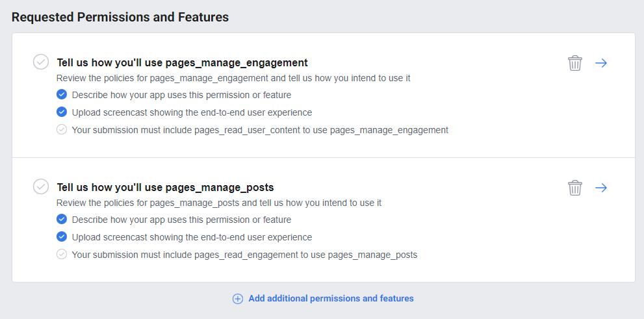Open 'Tell us how you'll use pages_manage_engagement'
Screen dimensions: 644x319
tap(182, 62)
